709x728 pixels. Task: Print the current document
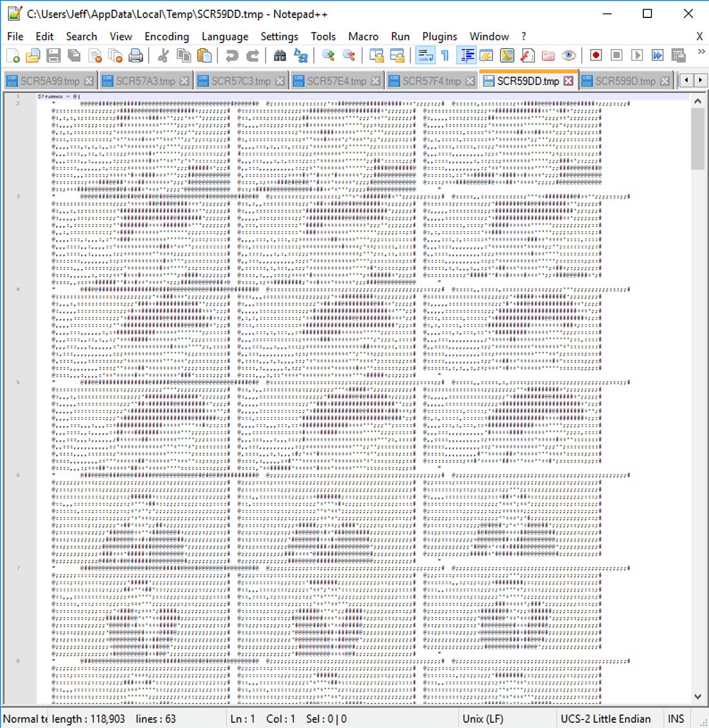[135, 55]
